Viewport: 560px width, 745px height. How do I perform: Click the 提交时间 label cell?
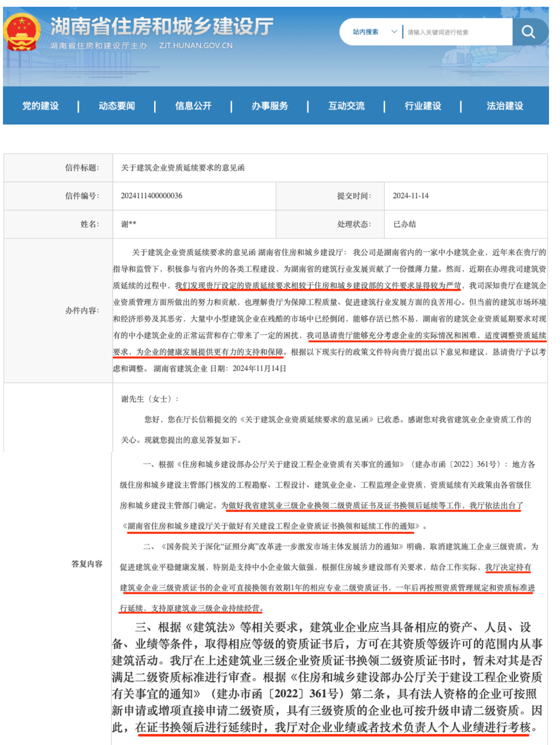[330, 196]
